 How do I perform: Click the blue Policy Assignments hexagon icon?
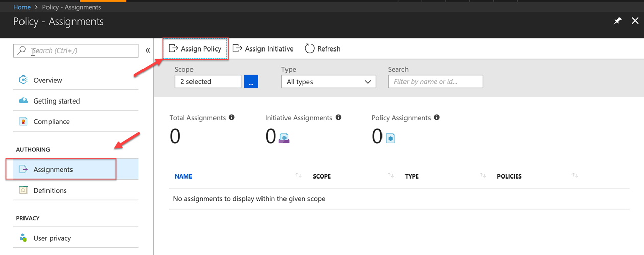click(x=391, y=138)
